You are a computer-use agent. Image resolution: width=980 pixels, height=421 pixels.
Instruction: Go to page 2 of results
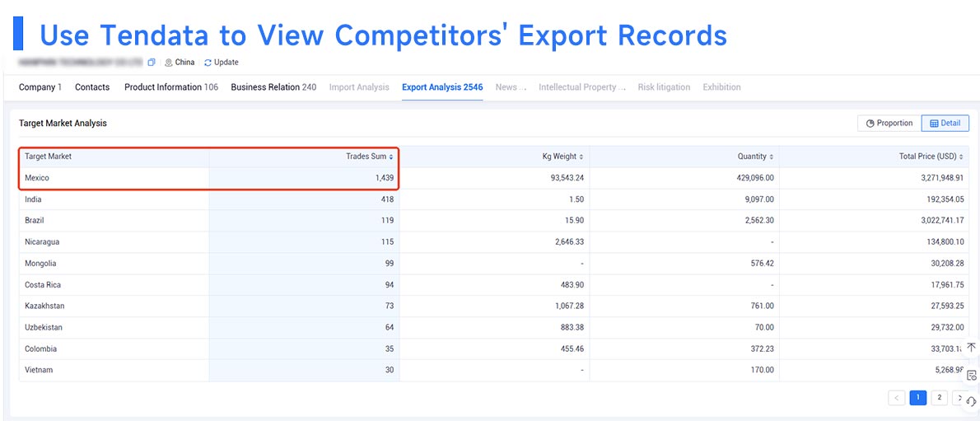click(939, 397)
